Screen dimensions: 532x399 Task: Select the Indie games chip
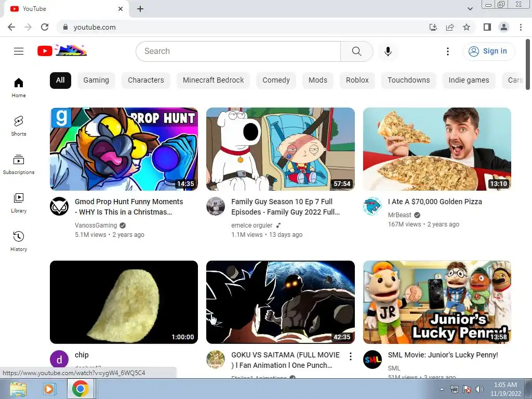coord(469,81)
